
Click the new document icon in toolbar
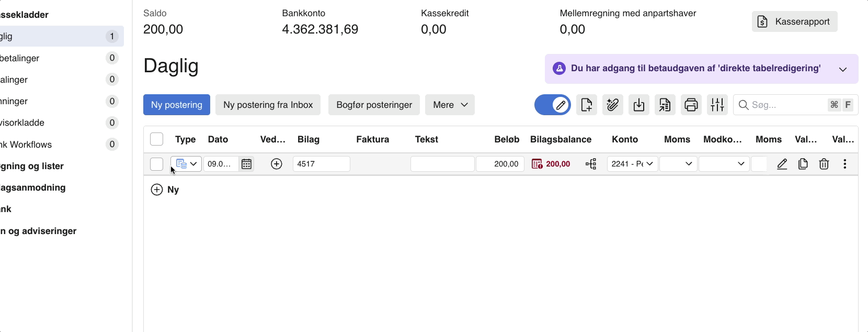click(x=586, y=105)
